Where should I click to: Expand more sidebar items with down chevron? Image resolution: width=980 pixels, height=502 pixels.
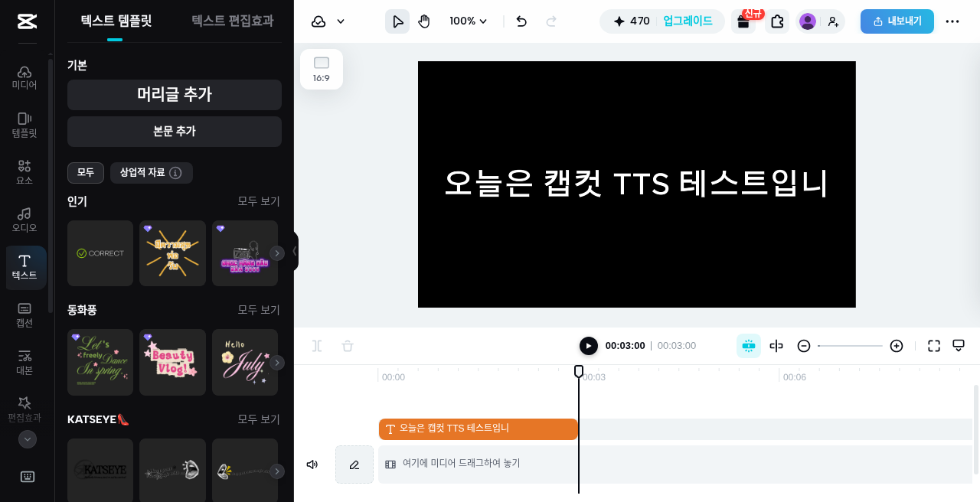(x=28, y=439)
